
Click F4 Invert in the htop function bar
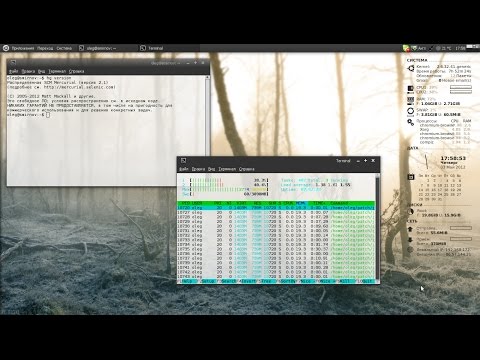click(247, 281)
